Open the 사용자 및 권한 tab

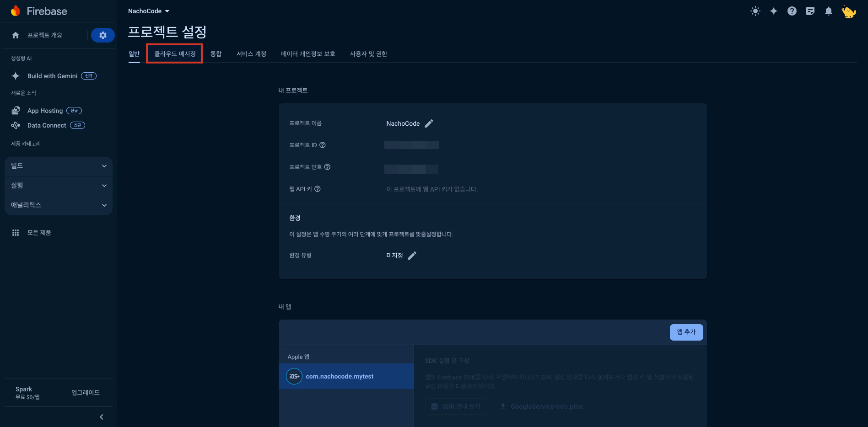368,54
